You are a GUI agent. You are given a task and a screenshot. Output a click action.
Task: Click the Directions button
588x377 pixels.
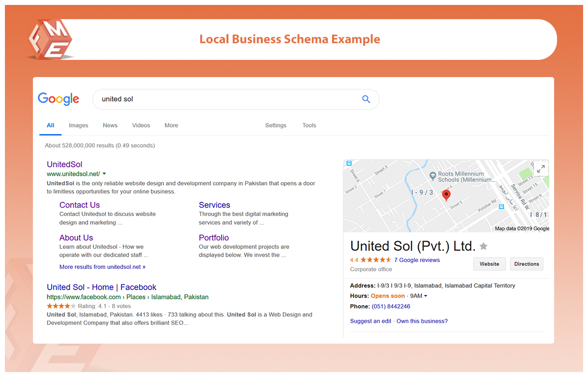pyautogui.click(x=527, y=264)
